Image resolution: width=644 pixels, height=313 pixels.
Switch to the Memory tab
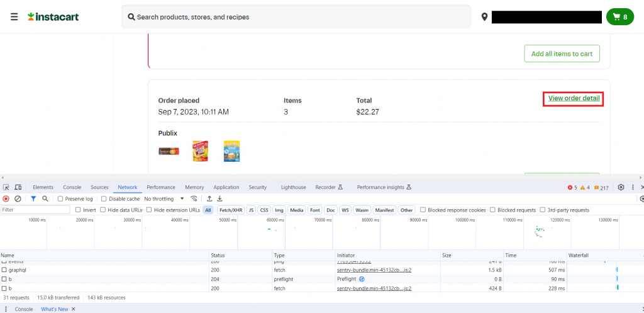(194, 187)
